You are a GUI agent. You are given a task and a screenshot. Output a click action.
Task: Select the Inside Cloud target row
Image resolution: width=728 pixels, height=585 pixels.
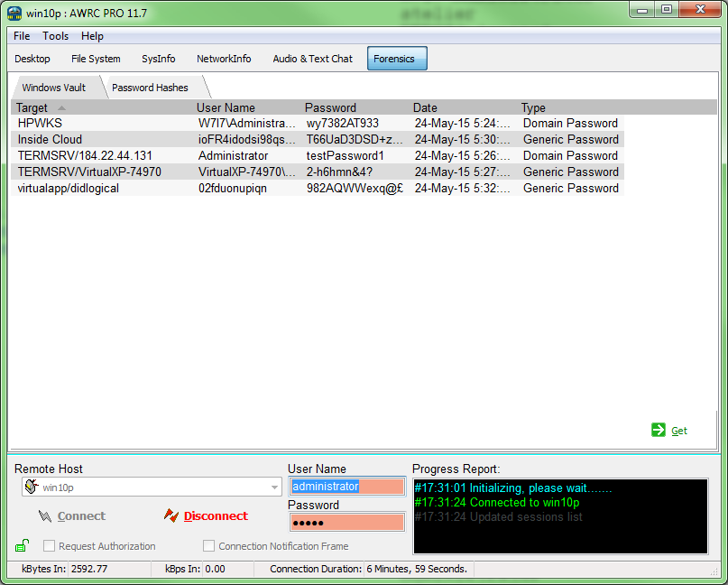click(318, 139)
